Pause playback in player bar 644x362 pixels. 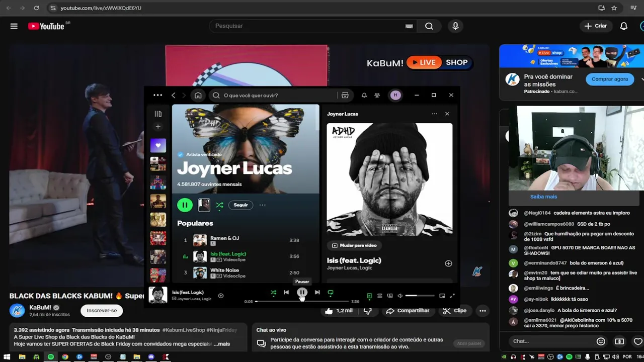click(302, 292)
